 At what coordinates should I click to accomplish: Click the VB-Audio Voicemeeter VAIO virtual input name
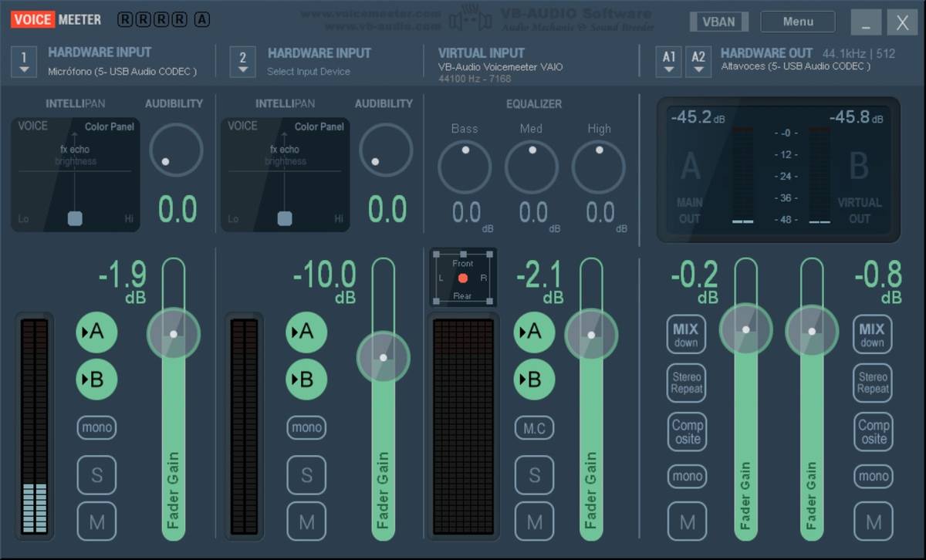click(500, 67)
